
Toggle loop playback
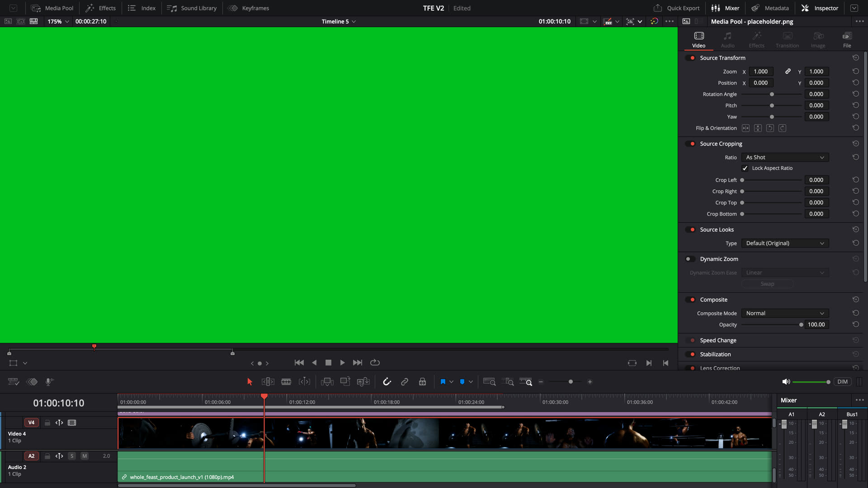point(375,363)
